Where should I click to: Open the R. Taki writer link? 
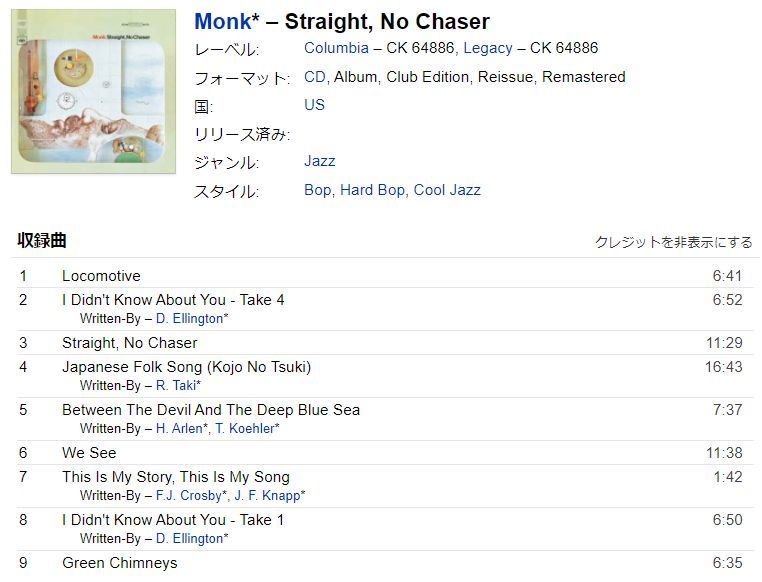click(176, 386)
